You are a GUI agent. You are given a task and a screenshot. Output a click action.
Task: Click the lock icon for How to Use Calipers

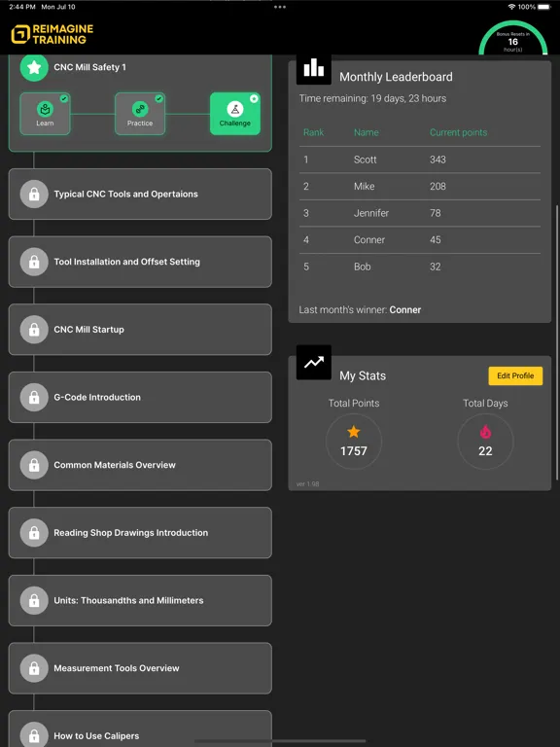pos(34,734)
